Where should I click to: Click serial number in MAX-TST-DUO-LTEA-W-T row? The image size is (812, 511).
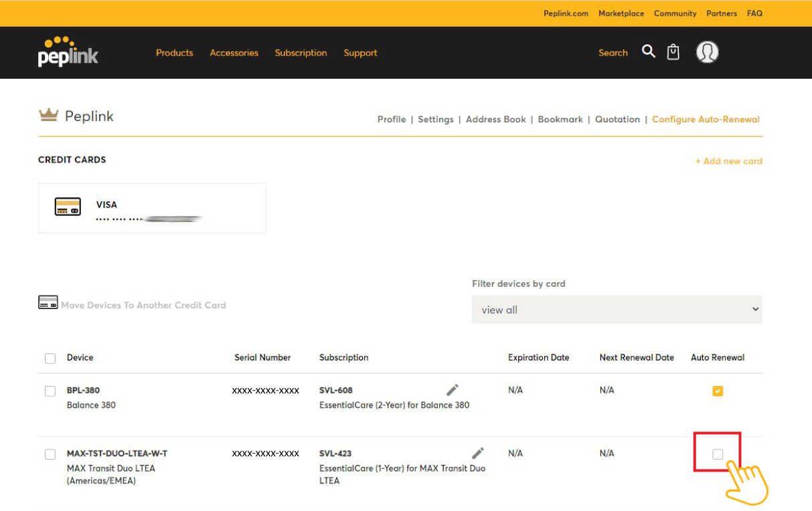(266, 453)
